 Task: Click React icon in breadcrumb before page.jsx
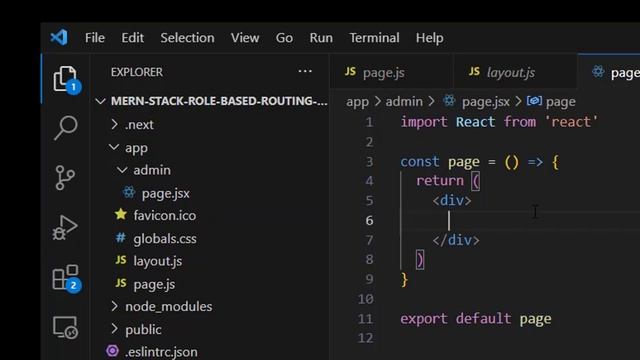coord(449,101)
